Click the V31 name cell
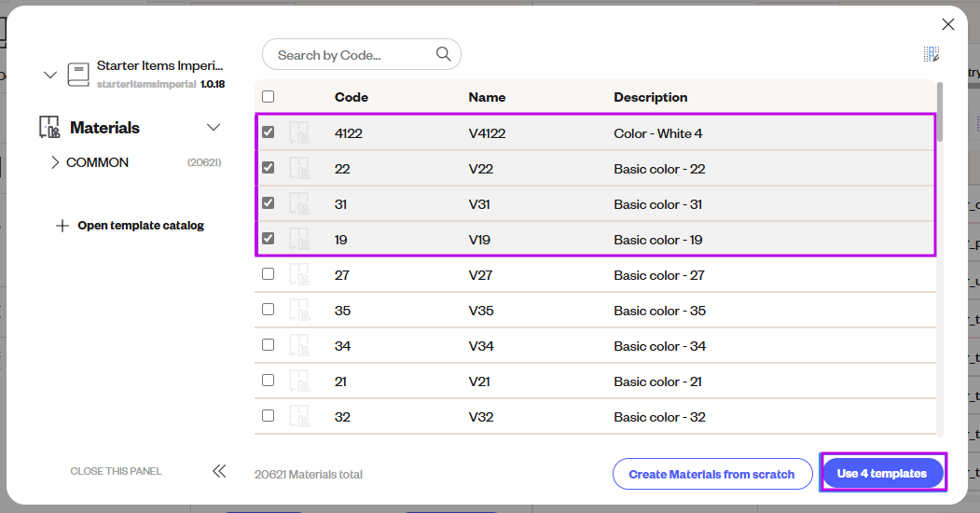The height and width of the screenshot is (513, 980). point(479,204)
